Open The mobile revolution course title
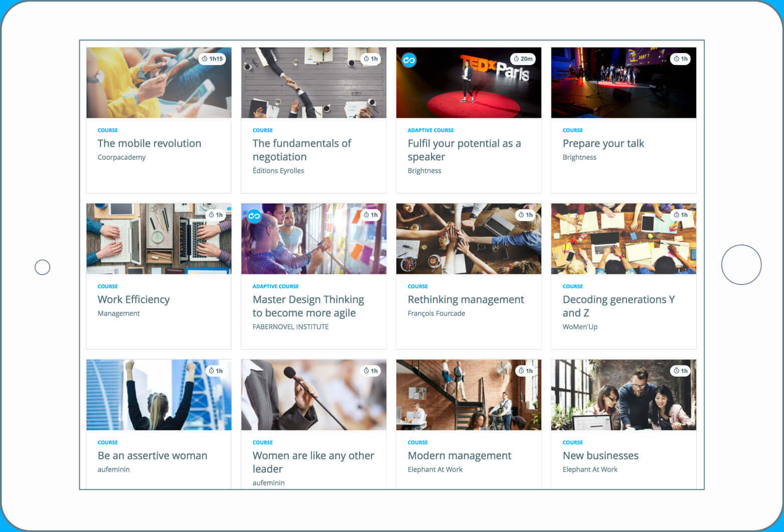Screen dimensions: 784x532 (x=149, y=143)
